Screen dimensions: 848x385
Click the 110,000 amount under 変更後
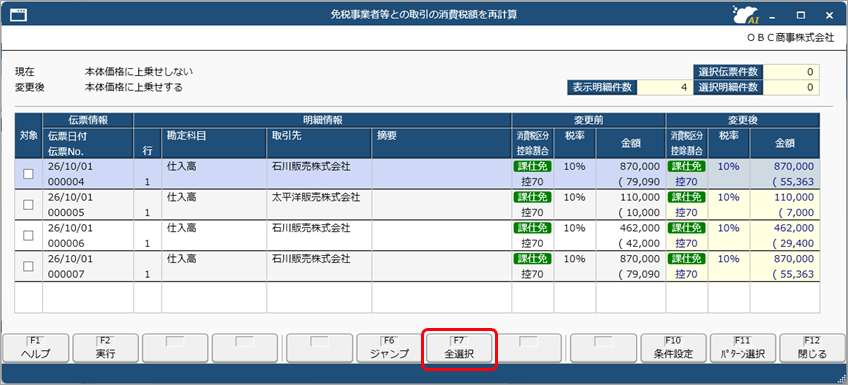[x=795, y=197]
